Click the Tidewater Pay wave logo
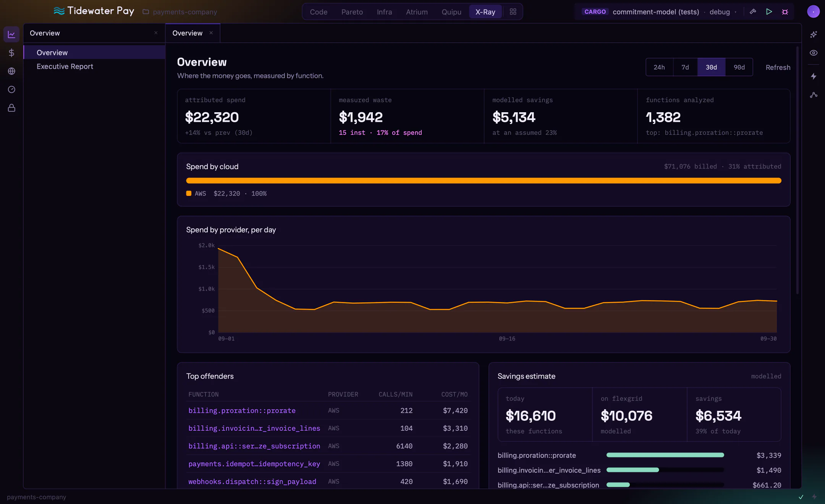Screen dimensions: 825x504 coord(59,11)
